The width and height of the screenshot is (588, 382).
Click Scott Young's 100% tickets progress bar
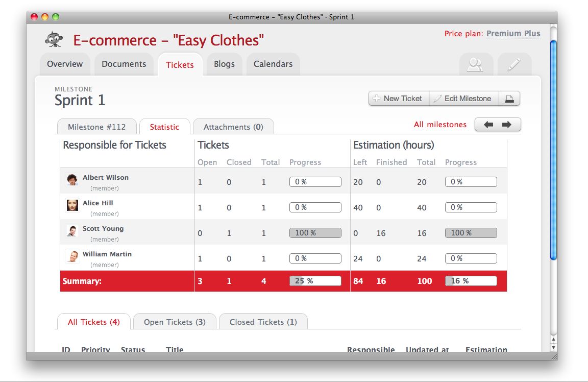[x=315, y=233]
